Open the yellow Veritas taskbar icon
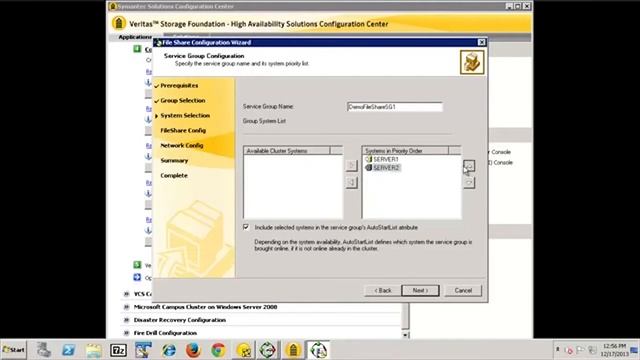Viewport: 640px width, 360px height. click(x=244, y=350)
